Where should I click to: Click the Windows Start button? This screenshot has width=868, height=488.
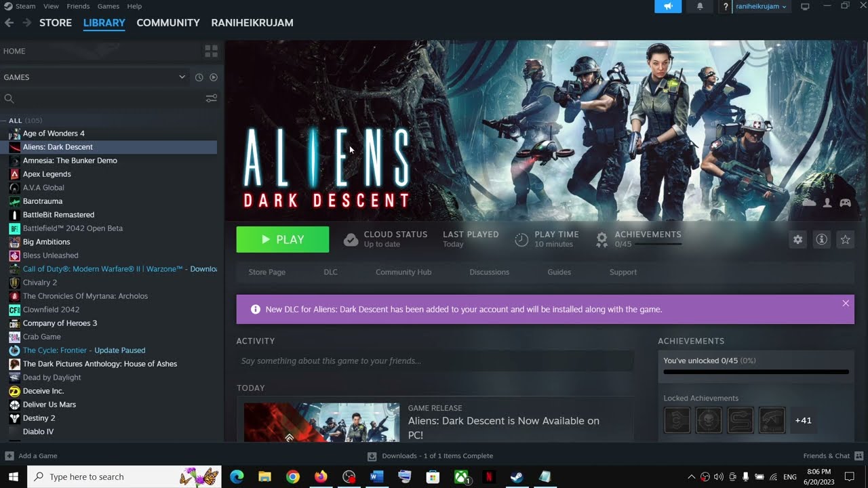(x=13, y=476)
